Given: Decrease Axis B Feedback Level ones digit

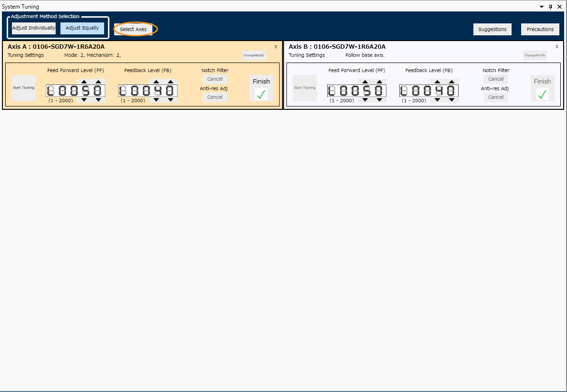Looking at the screenshot, I should coord(451,100).
